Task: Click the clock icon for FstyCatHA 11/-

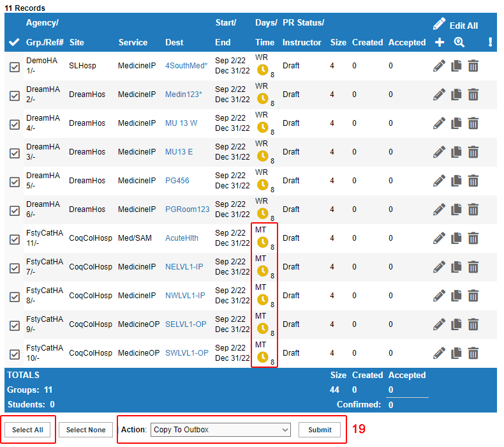Action: (263, 242)
